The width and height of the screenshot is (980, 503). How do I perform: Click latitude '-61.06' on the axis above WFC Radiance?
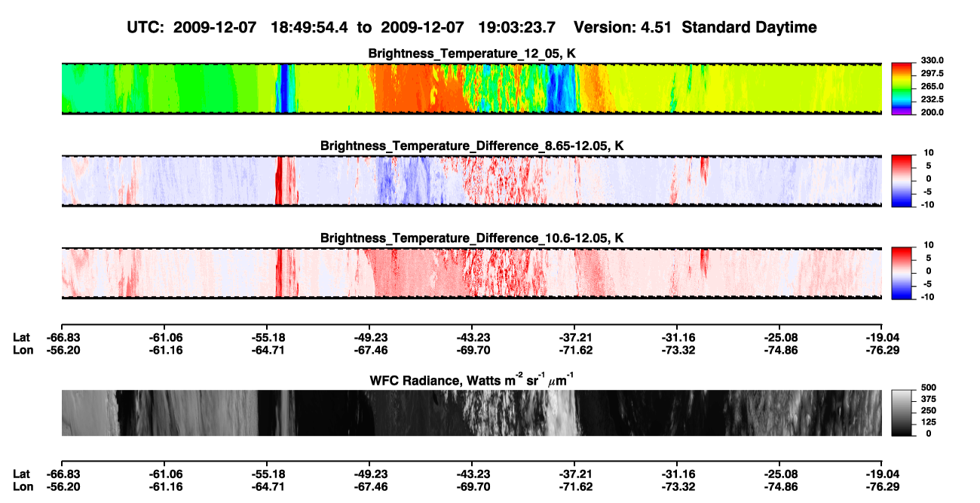[167, 337]
